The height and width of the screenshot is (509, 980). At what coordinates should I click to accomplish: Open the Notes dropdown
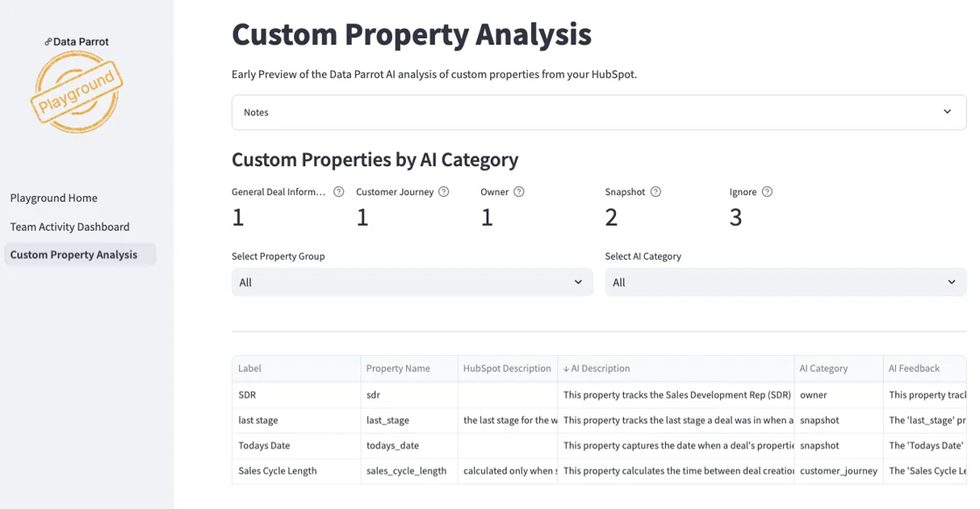coord(598,112)
